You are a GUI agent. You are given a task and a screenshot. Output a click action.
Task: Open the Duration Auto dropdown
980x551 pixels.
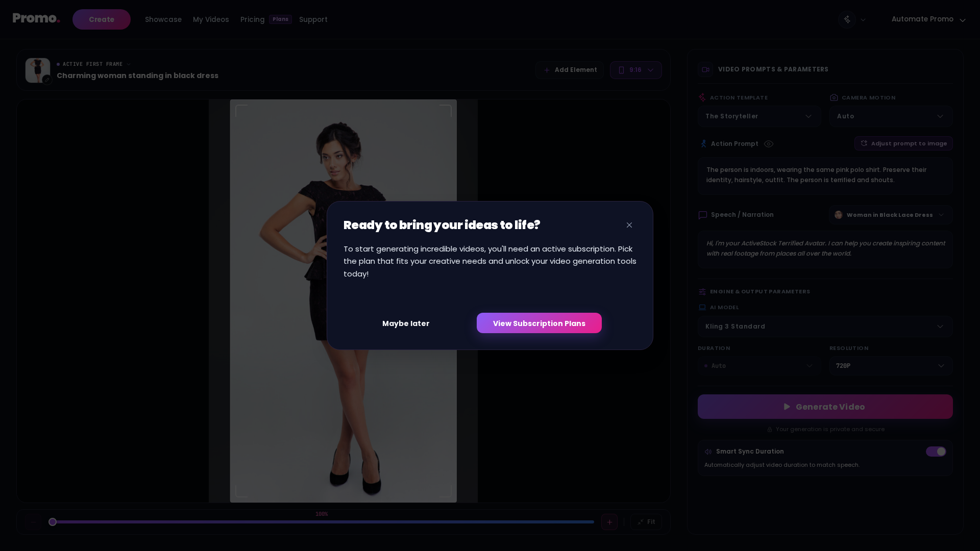click(x=759, y=366)
